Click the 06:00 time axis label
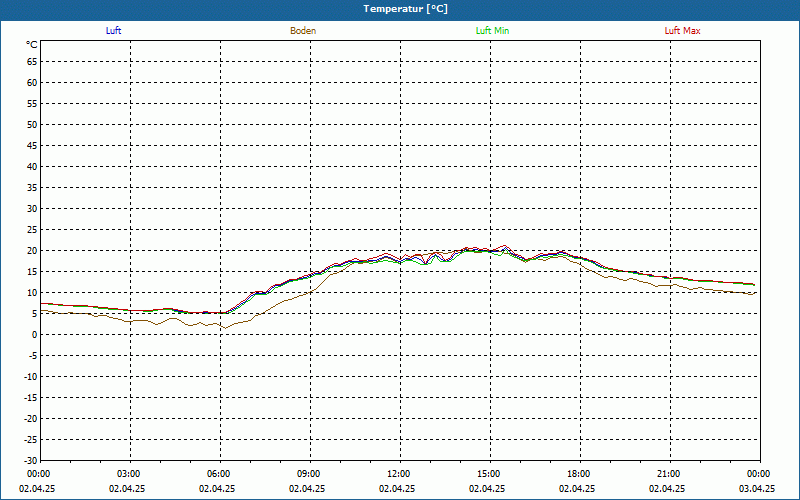Viewport: 800px width, 500px height. [x=218, y=474]
